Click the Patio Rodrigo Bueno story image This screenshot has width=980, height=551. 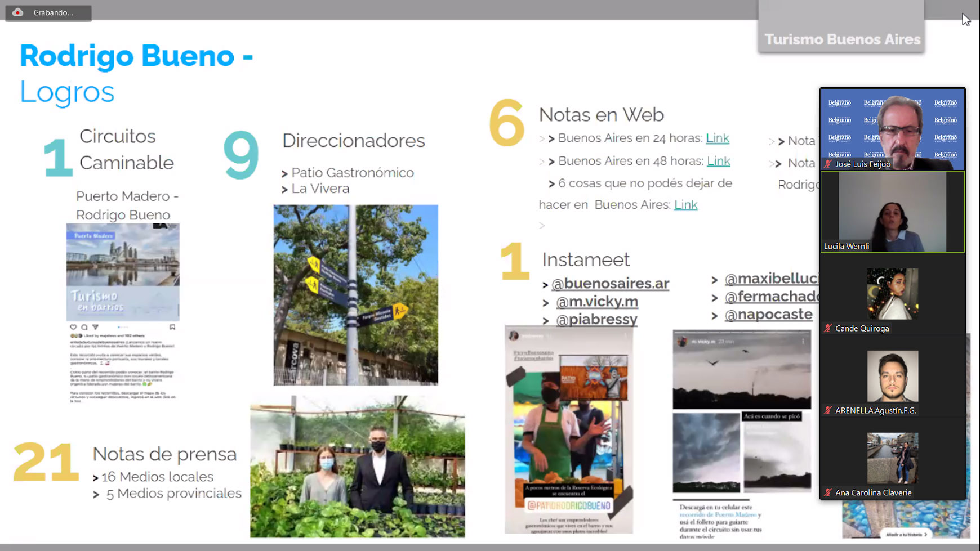[568, 431]
